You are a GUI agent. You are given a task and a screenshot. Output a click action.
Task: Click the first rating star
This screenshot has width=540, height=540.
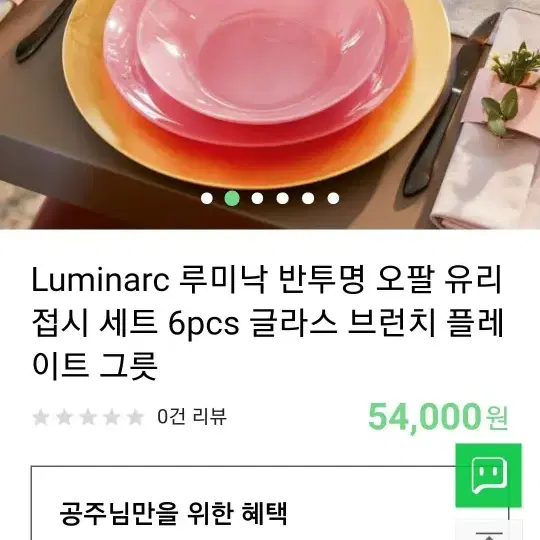tap(41, 417)
